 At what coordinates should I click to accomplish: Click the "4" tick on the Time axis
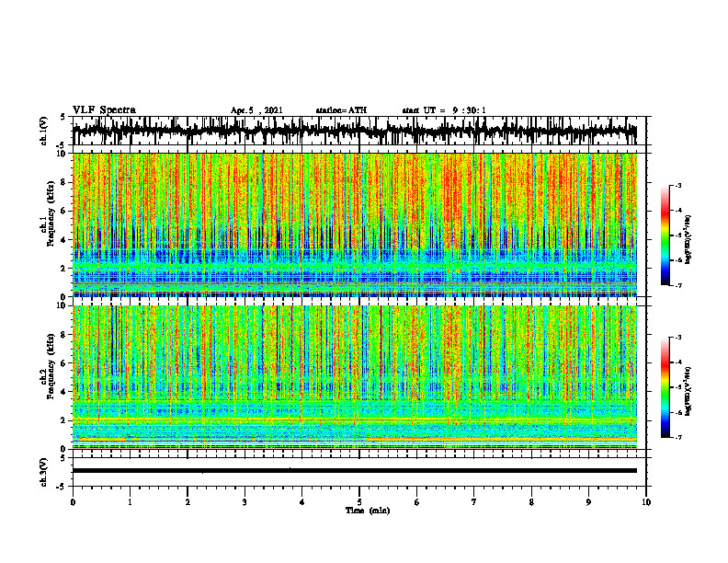coord(302,502)
